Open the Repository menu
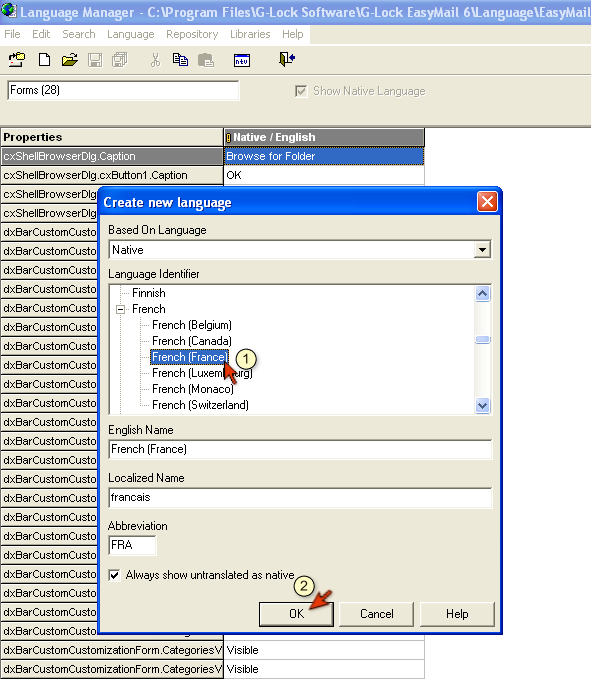This screenshot has width=591, height=680. 192,34
